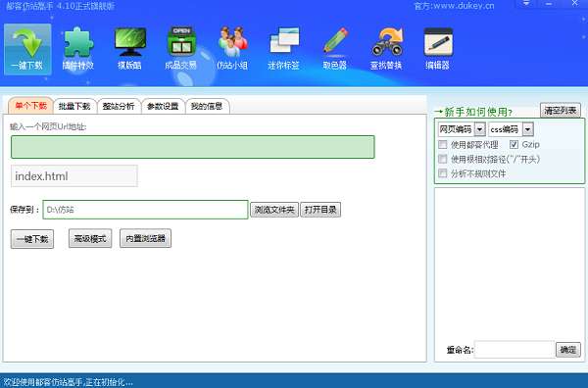Click the 保存到 path field D:\仿站

coord(145,210)
